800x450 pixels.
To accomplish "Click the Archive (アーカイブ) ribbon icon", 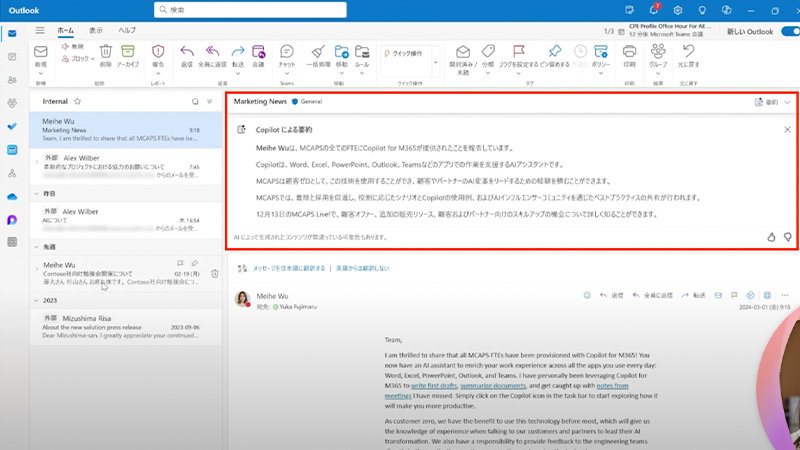I will 128,54.
